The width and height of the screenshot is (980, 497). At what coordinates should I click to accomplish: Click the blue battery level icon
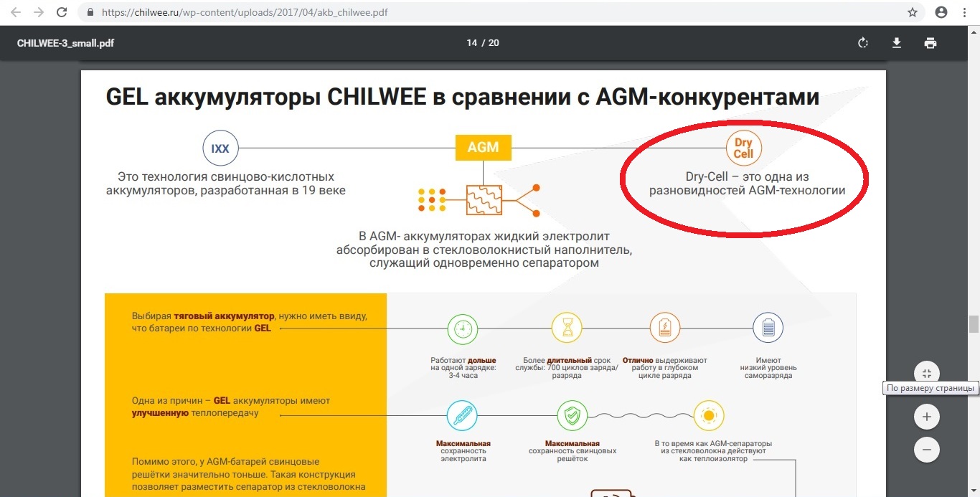pyautogui.click(x=768, y=328)
